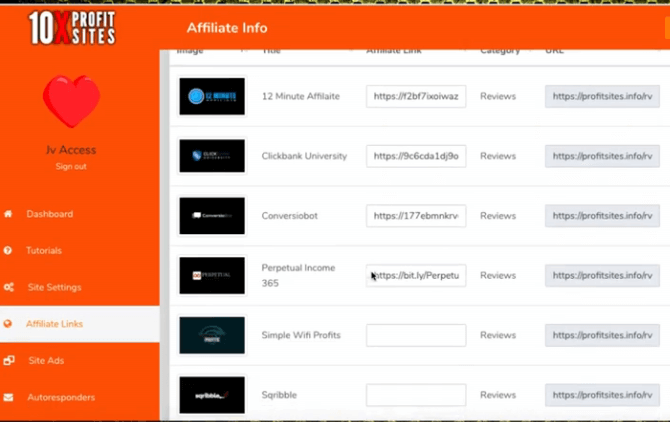Open Site Ads in the sidebar

point(46,360)
